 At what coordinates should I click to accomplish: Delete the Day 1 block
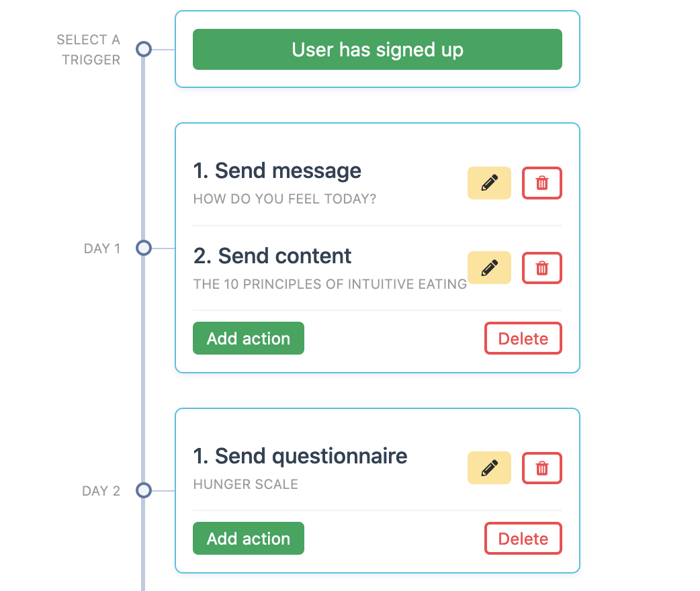click(x=523, y=338)
